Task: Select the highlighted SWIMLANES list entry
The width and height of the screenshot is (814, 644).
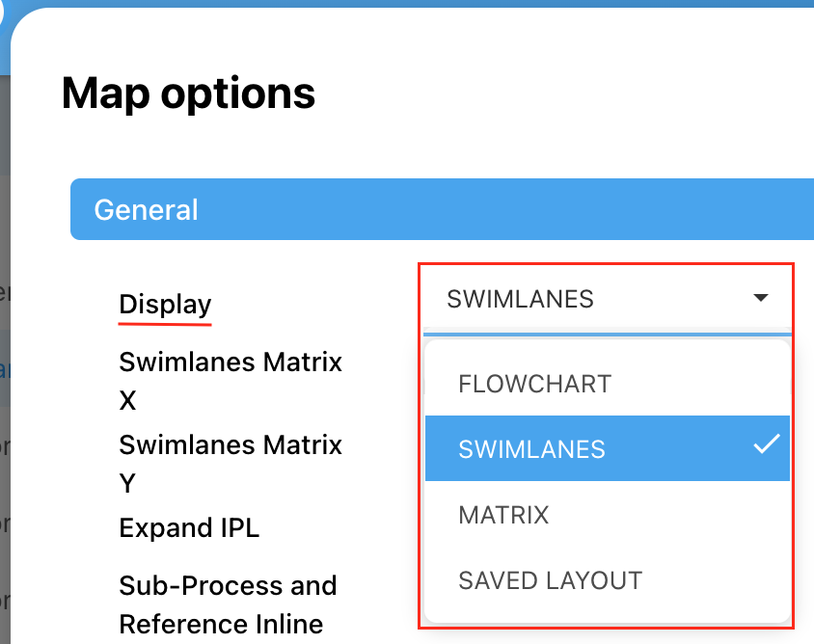Action: [531, 449]
